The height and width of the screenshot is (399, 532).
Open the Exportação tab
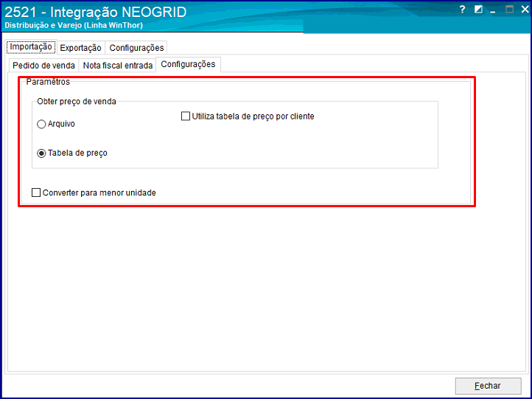point(81,48)
